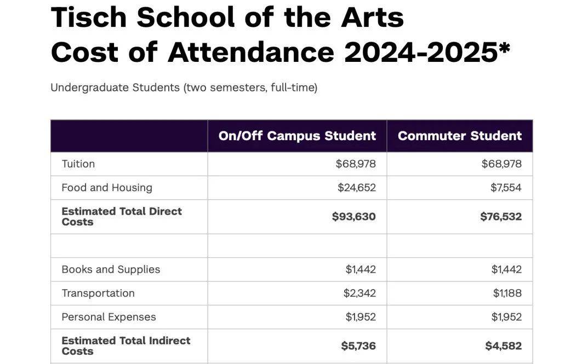Click the $7,554 commuter food and housing amount
This screenshot has height=364, width=588.
pos(506,188)
